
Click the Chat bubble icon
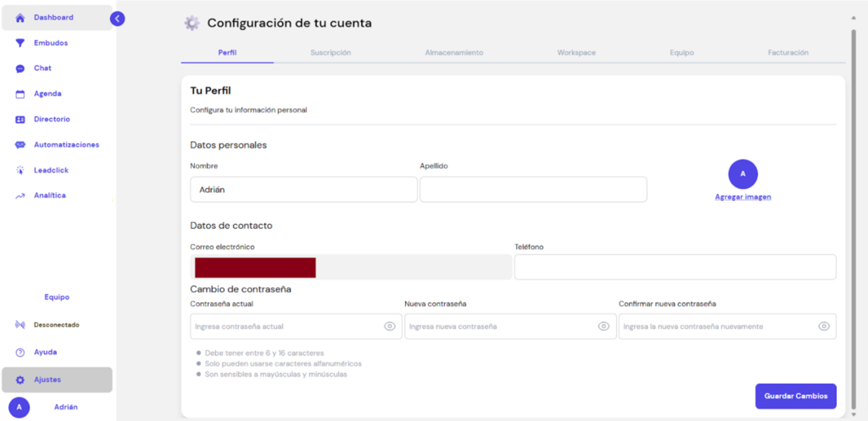[x=20, y=69]
